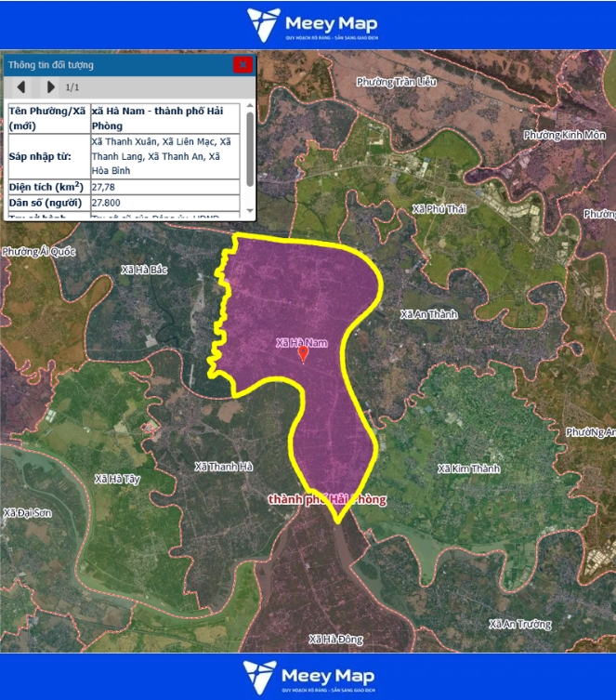Click the Xã Hà Tây map label
Image resolution: width=616 pixels, height=700 pixels.
coord(117,479)
